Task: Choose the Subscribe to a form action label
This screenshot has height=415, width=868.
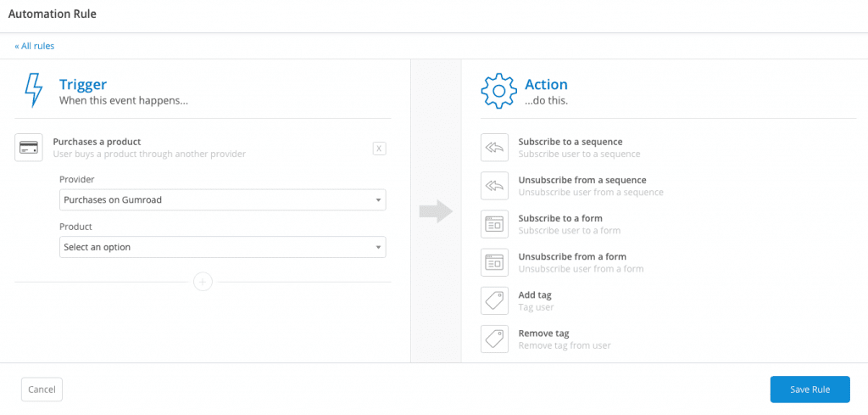Action: coord(560,218)
